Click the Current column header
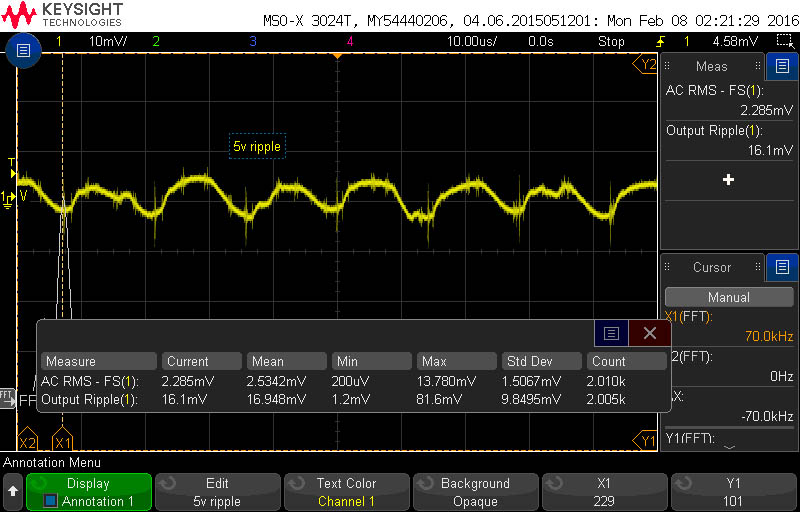This screenshot has height=512, width=800. coord(202,361)
